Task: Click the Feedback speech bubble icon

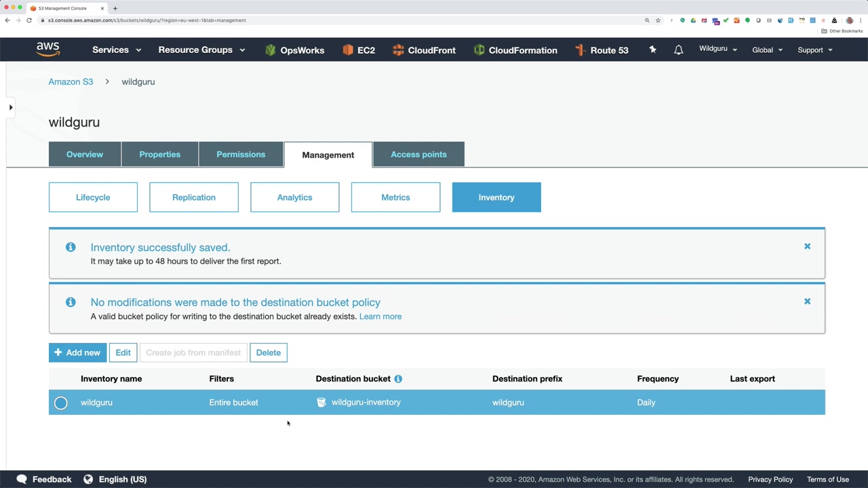Action: coord(22,479)
